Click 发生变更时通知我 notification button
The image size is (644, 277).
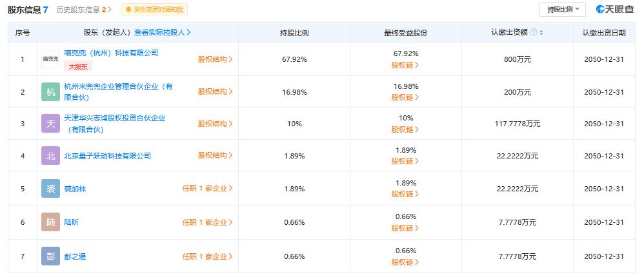[x=154, y=10]
